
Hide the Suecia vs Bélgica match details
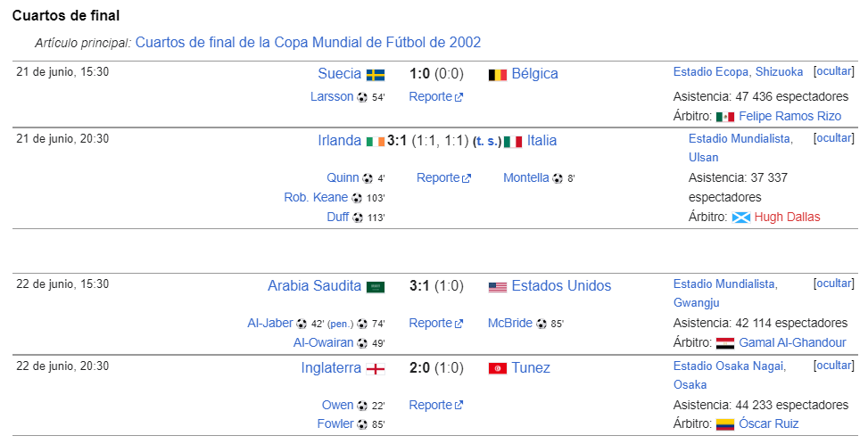834,71
